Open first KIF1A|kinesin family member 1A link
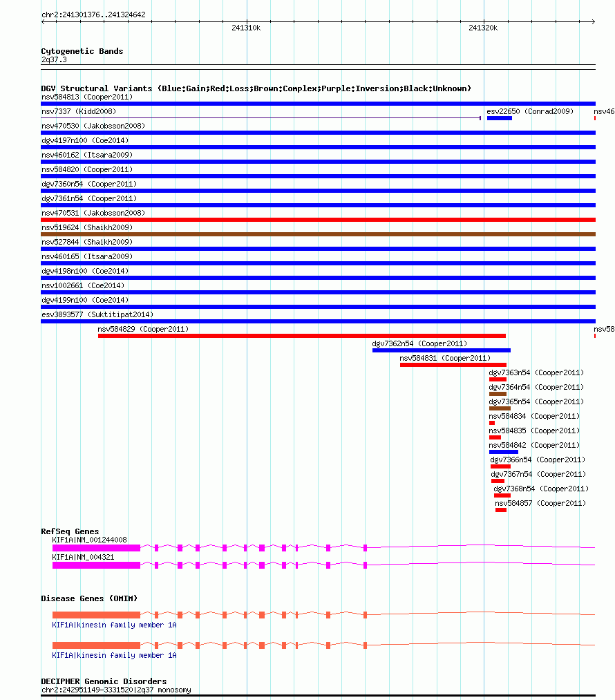This screenshot has width=615, height=700. 114,625
